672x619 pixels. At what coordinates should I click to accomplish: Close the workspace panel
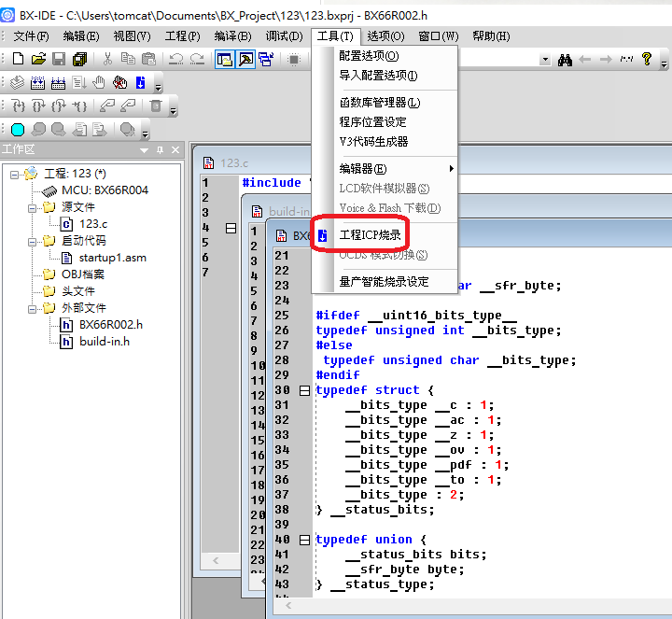tap(175, 150)
